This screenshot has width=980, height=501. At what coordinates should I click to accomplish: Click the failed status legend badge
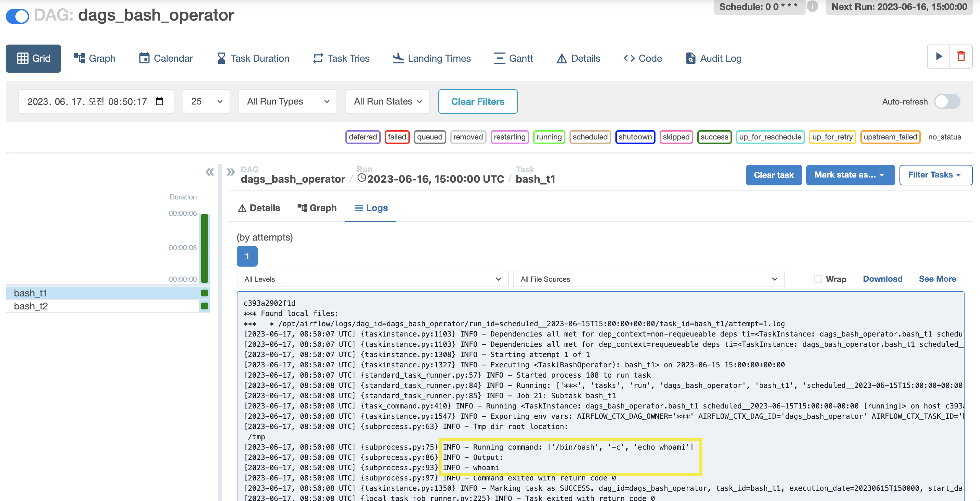tap(397, 137)
